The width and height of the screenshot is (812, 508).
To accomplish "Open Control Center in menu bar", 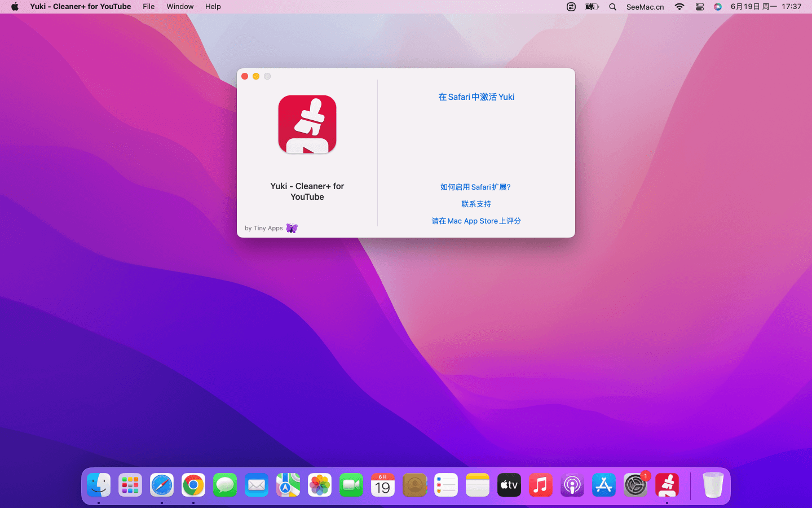I will 699,7.
